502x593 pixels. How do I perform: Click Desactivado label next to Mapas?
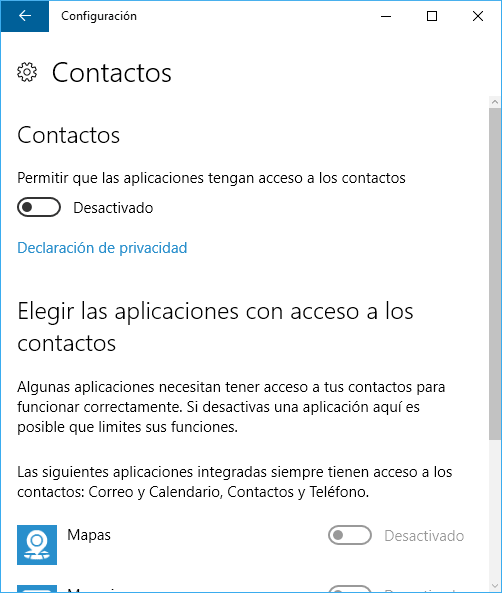point(424,536)
